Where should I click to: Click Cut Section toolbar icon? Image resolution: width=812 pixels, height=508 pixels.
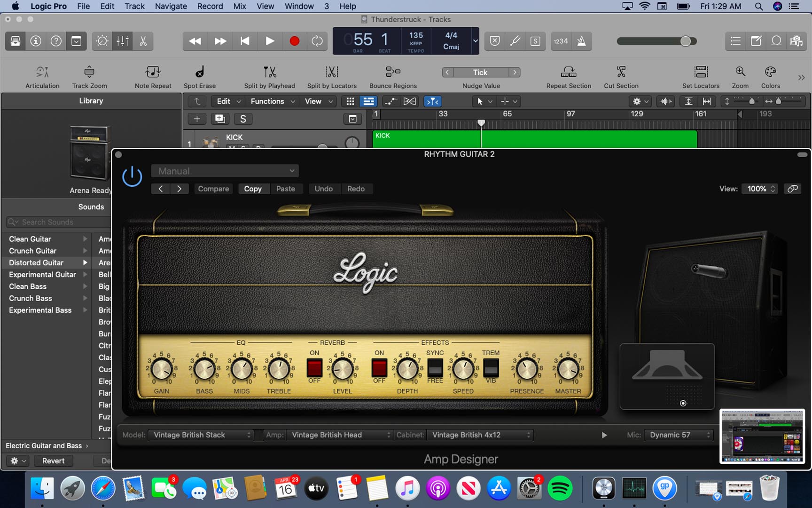point(621,72)
